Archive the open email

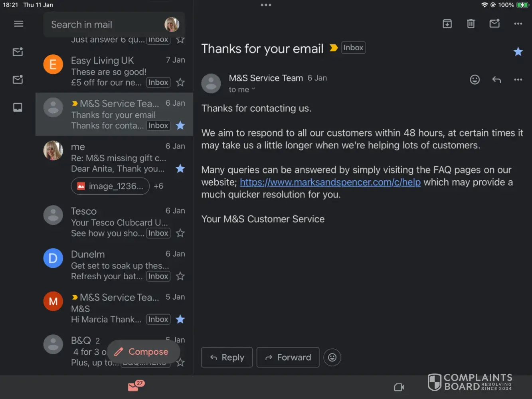click(x=447, y=24)
